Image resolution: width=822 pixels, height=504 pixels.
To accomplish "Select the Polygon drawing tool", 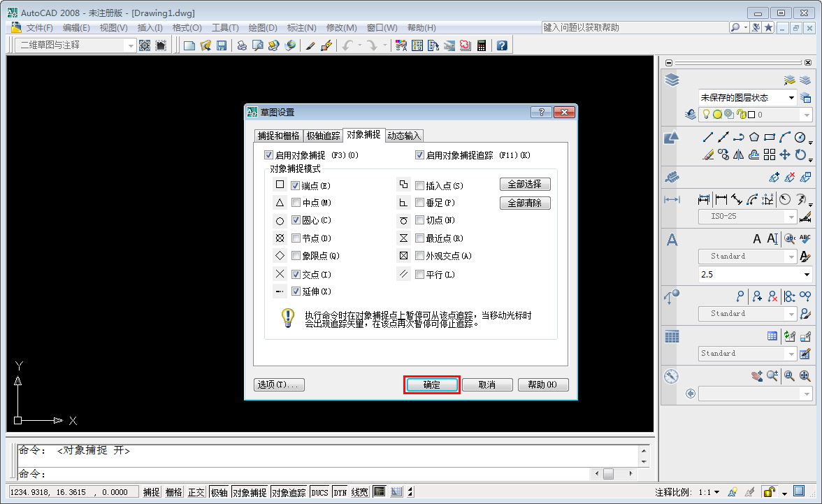I will pyautogui.click(x=754, y=137).
